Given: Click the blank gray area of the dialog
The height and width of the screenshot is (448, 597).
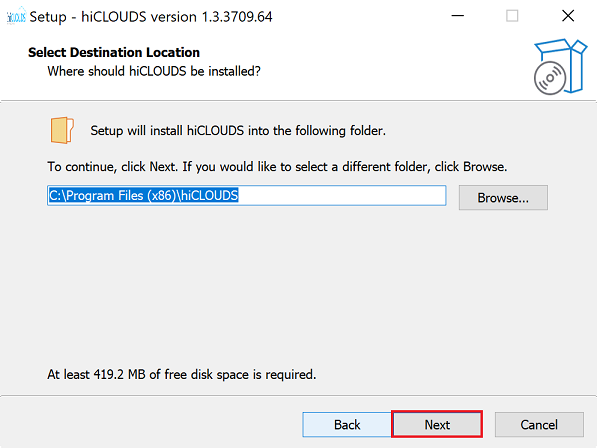Looking at the screenshot, I should coord(297,289).
